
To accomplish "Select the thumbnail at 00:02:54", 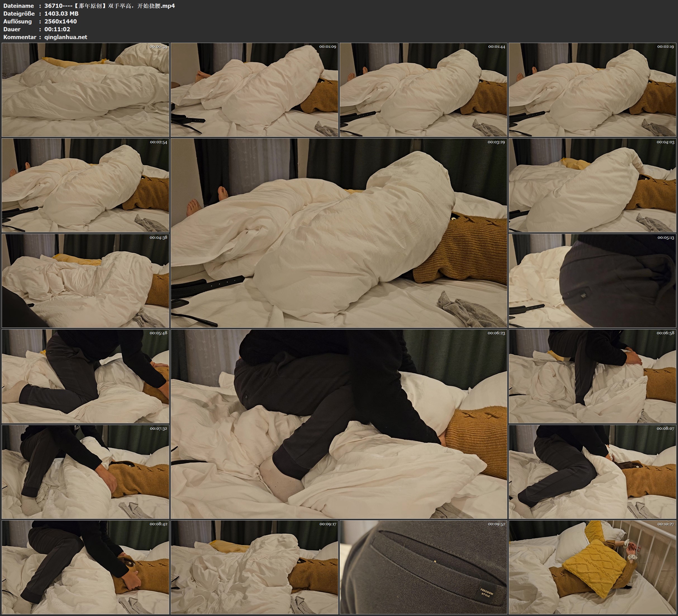I will (x=85, y=185).
